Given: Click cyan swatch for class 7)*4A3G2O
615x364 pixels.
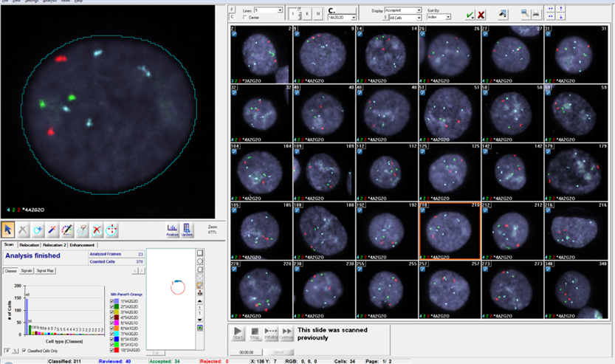Looking at the screenshot, I should 117,334.
